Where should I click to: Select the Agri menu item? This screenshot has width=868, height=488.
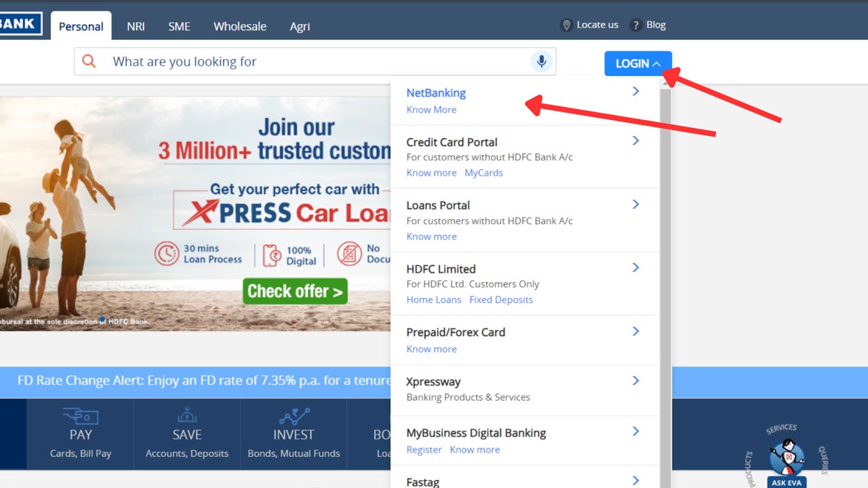point(299,26)
